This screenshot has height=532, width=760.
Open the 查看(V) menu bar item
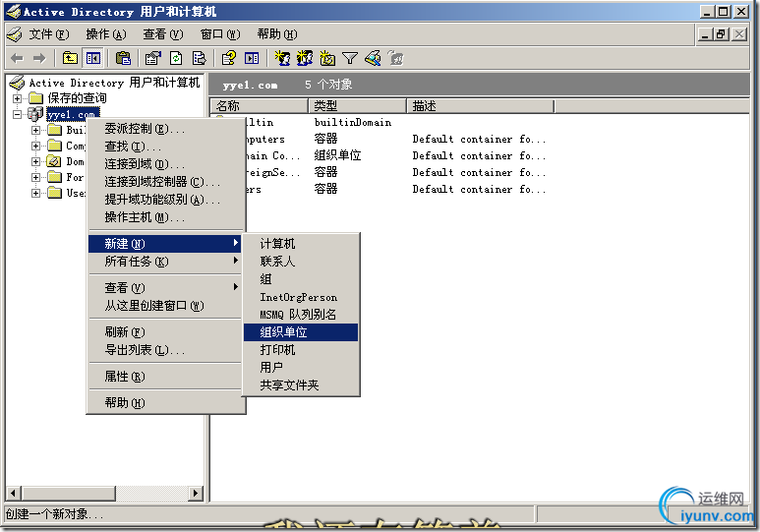163,34
